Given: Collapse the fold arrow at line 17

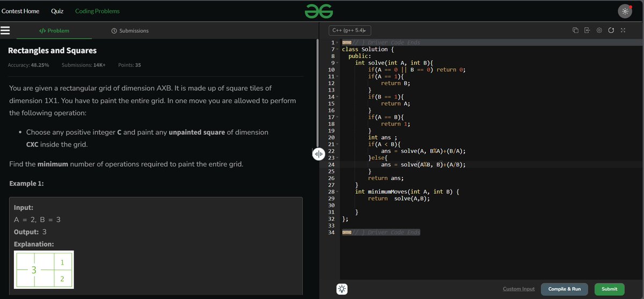Looking at the screenshot, I should coord(337,117).
